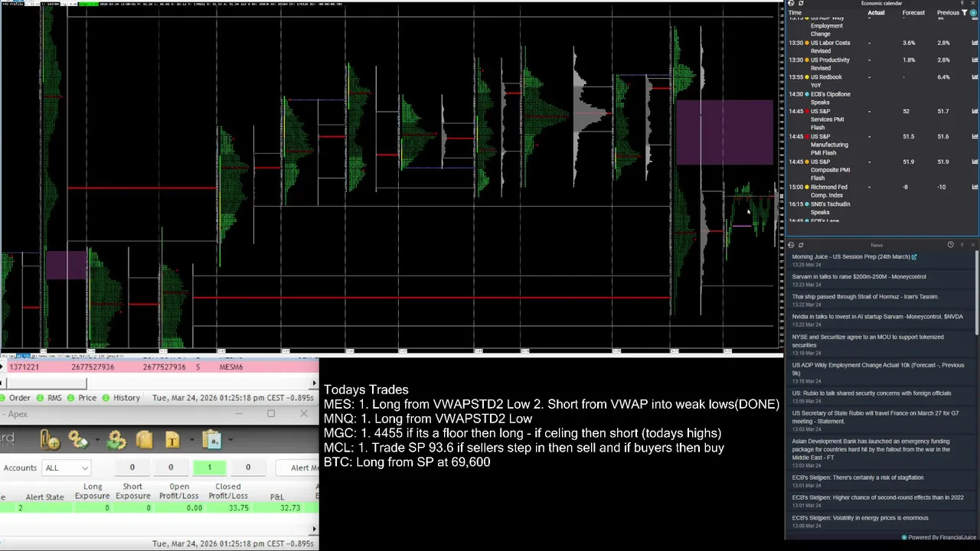This screenshot has width=980, height=551.
Task: Open Asian Development Bank emergency funding headline
Action: point(871,449)
